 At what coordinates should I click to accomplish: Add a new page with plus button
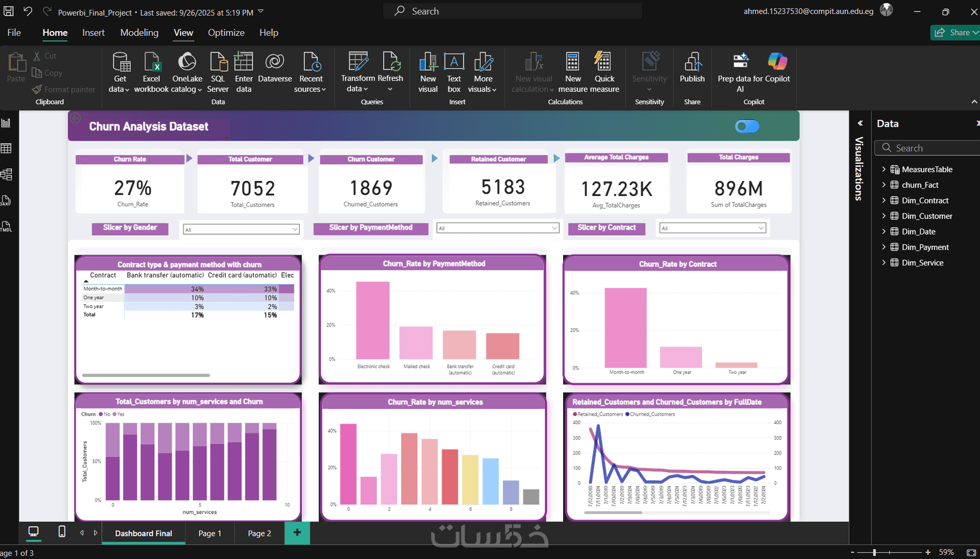[297, 533]
